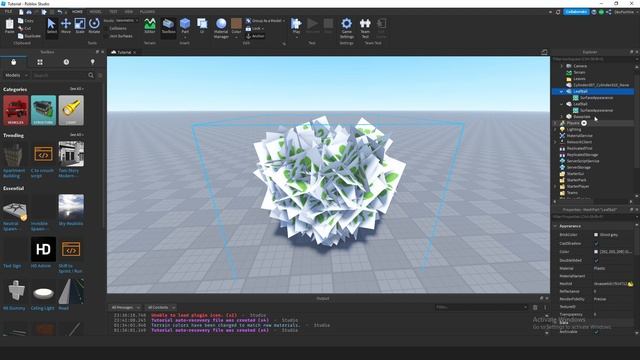This screenshot has width=640, height=360.
Task: Toggle the checkbox at the Properties list bottom
Action: pyautogui.click(x=596, y=331)
